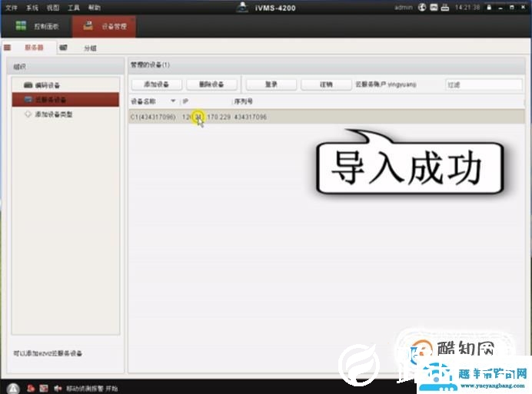Viewport: 532px width, 394px height.
Task: Click the network device icon in title bar
Action: (x=445, y=7)
